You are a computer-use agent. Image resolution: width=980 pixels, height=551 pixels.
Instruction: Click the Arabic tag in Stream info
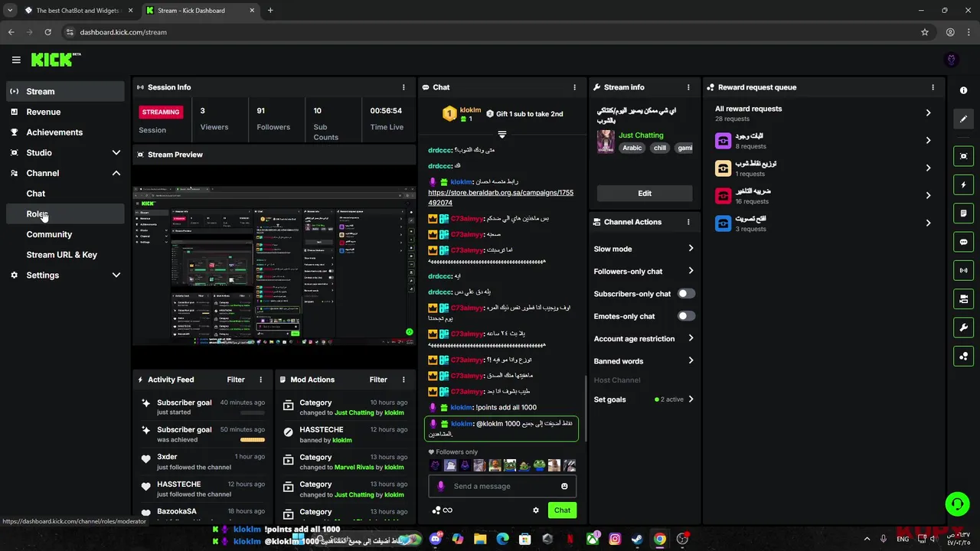[632, 148]
